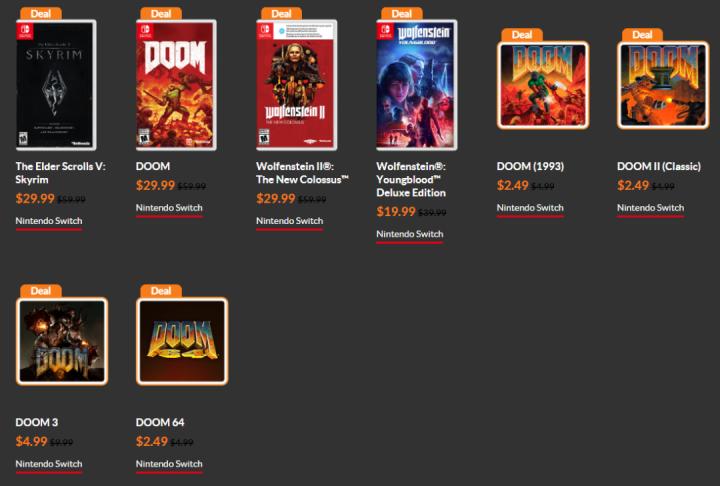
Task: Click the Deal tag on DOOM (1993)
Action: pyautogui.click(x=522, y=35)
